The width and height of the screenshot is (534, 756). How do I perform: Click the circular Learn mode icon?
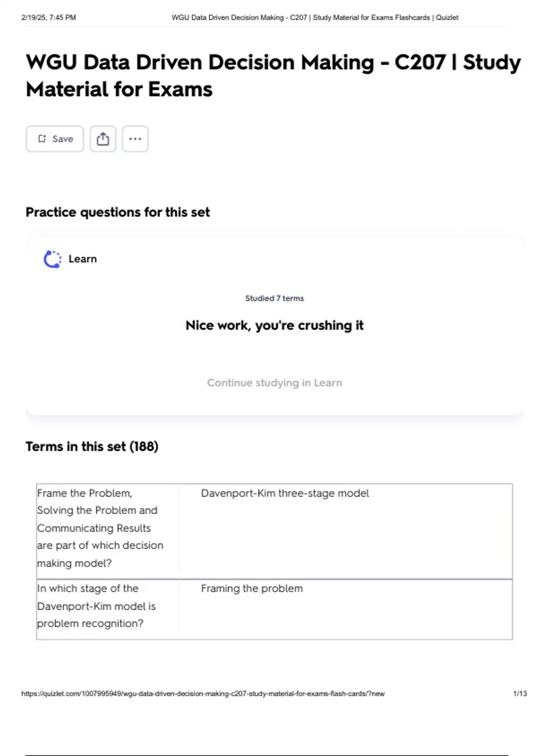tap(52, 259)
